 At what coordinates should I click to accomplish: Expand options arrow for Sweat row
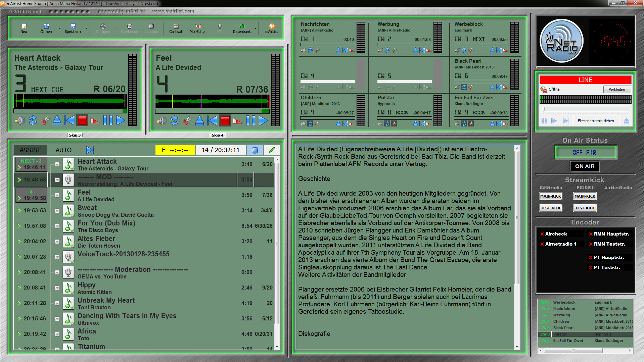tap(57, 211)
